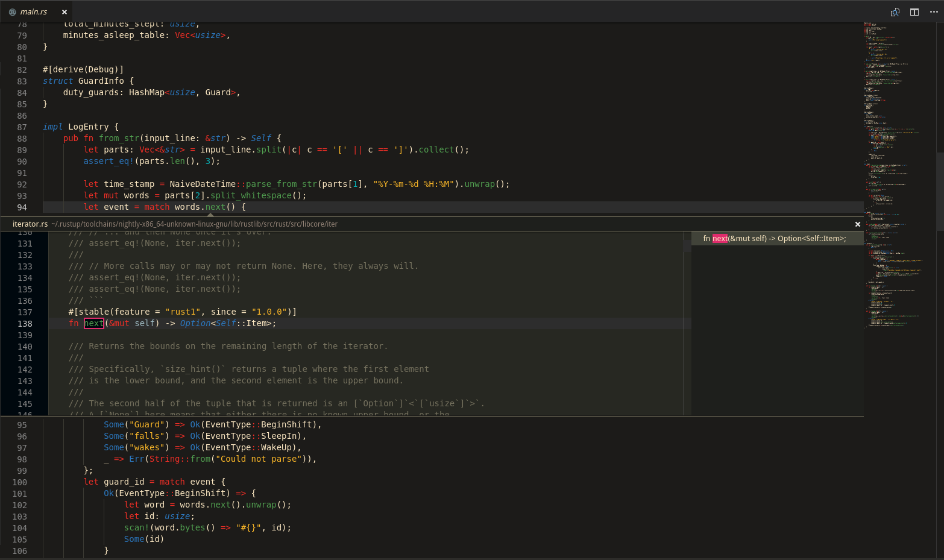Click the vertical scrollbar slider of the editor
The width and height of the screenshot is (944, 560).
[x=940, y=191]
